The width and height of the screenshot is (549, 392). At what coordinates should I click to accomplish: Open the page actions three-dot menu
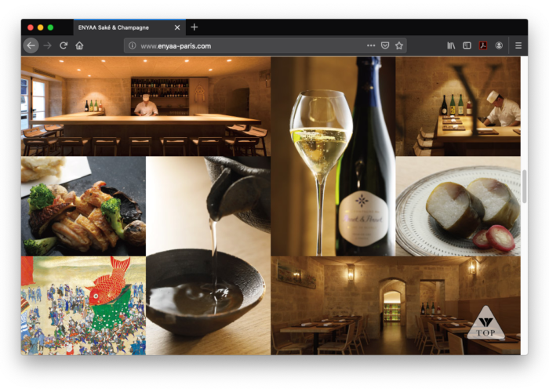click(x=371, y=45)
